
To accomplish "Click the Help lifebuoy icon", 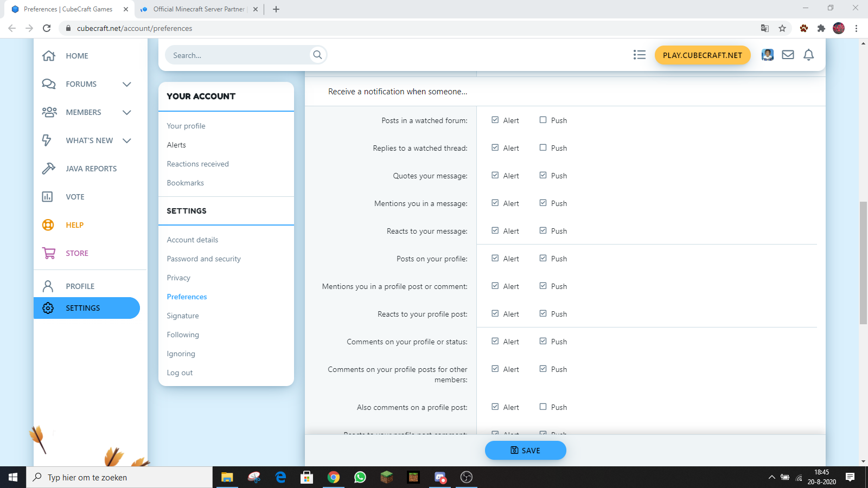I will (48, 224).
